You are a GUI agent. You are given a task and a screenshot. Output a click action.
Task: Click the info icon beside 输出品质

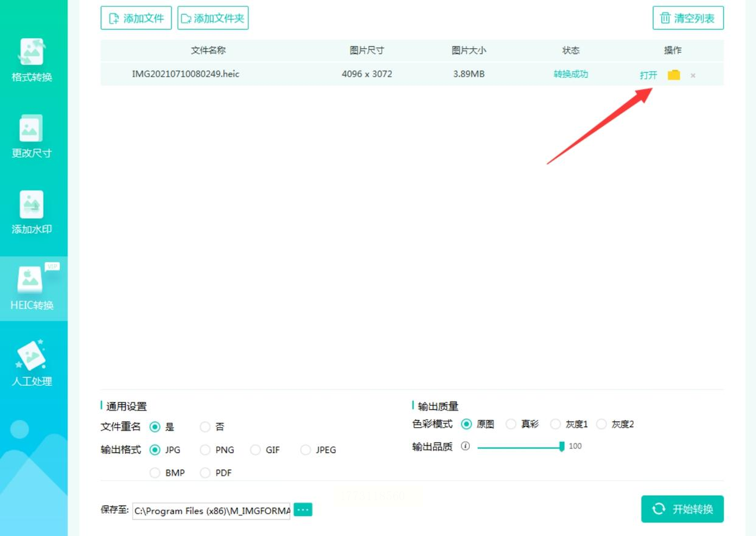[x=466, y=446]
